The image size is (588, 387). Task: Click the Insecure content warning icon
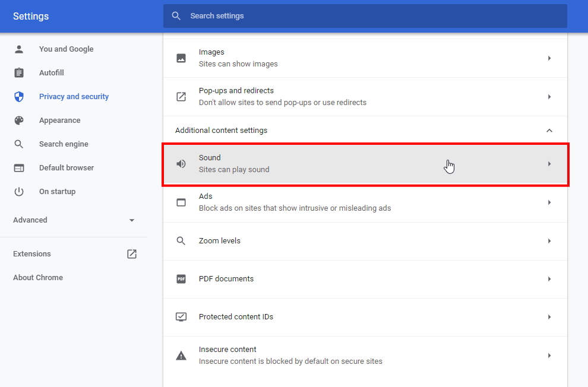click(181, 356)
